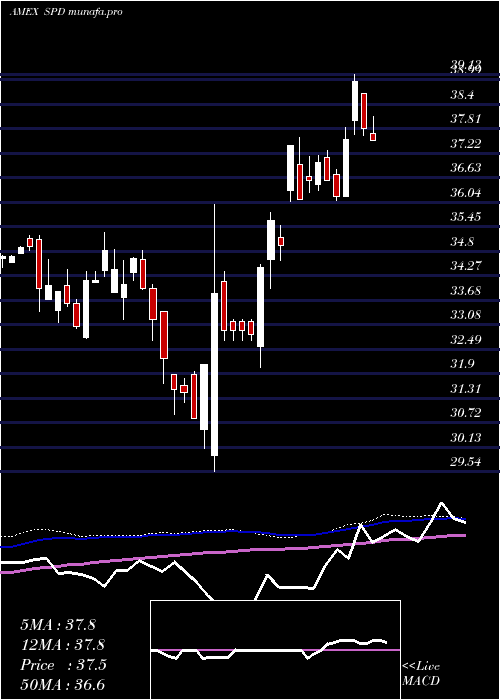Screen dimensions: 500x700
Task: Click the 37.81 price axis label
Action: point(465,119)
